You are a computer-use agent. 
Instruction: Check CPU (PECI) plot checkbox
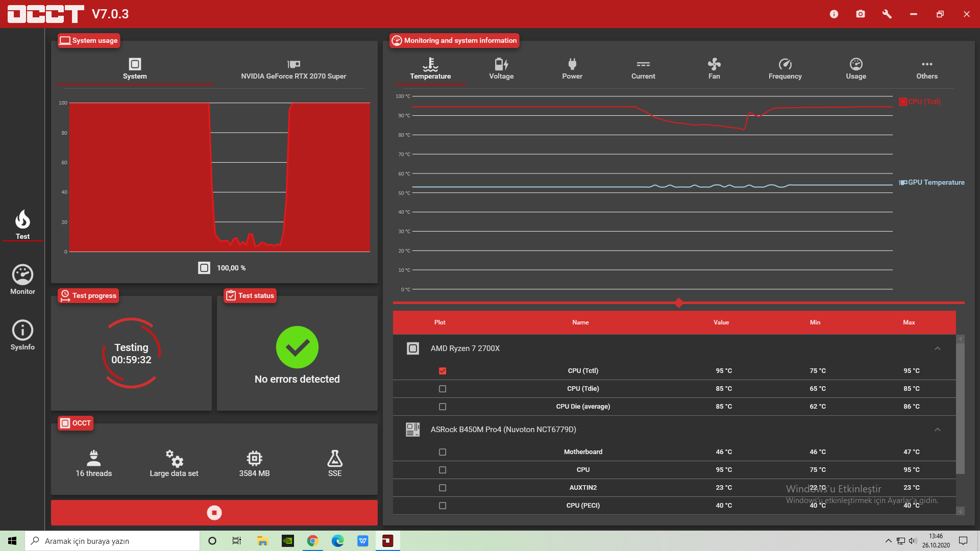[x=443, y=506]
